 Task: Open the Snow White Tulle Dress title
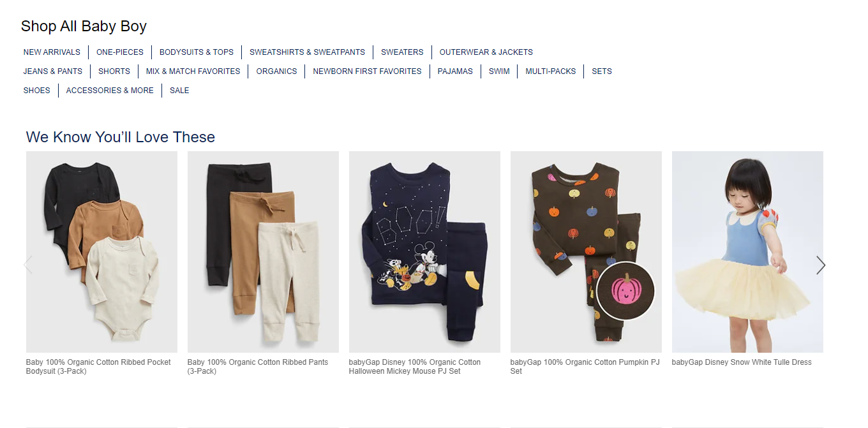point(742,362)
